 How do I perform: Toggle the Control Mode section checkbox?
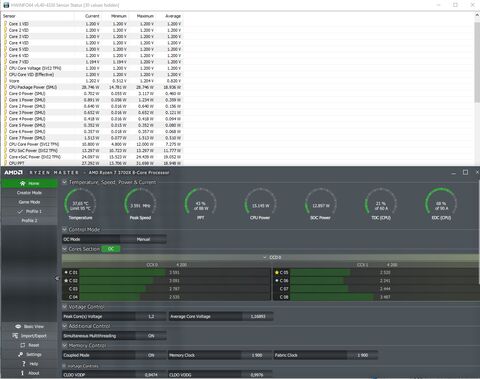[65, 229]
